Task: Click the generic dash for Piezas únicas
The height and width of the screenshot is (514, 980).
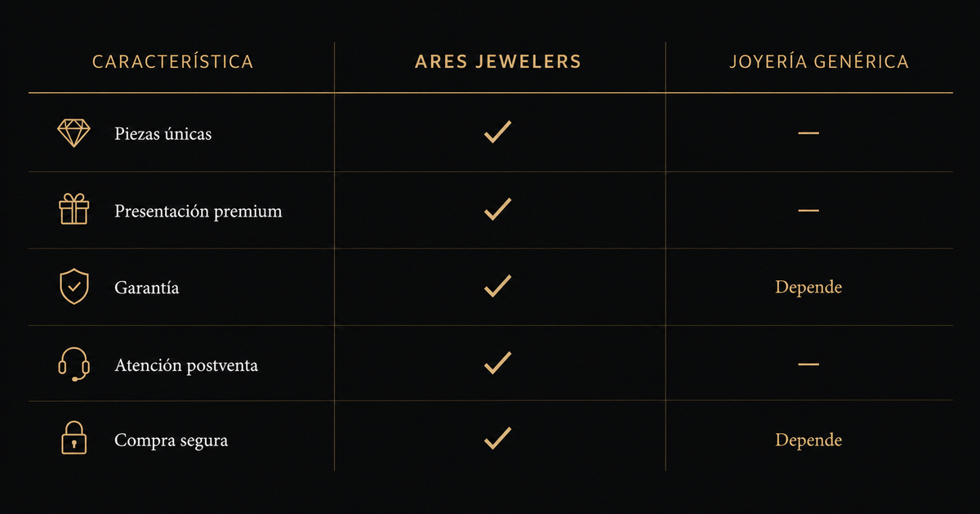Action: [x=808, y=132]
